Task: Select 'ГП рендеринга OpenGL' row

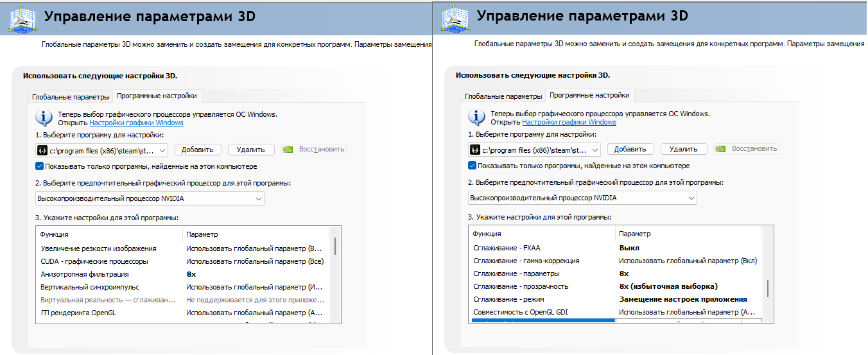Action: (183, 313)
